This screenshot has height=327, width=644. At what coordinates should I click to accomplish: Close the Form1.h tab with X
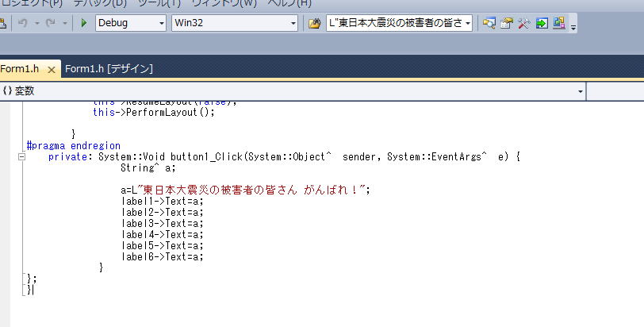click(x=52, y=70)
